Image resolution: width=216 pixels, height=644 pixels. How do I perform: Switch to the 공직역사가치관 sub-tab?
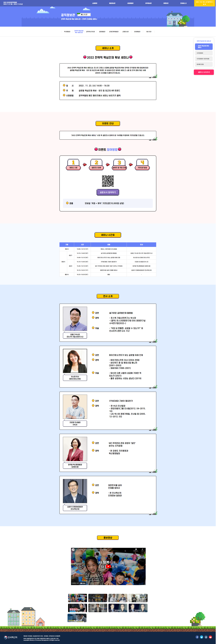[x=91, y=32]
